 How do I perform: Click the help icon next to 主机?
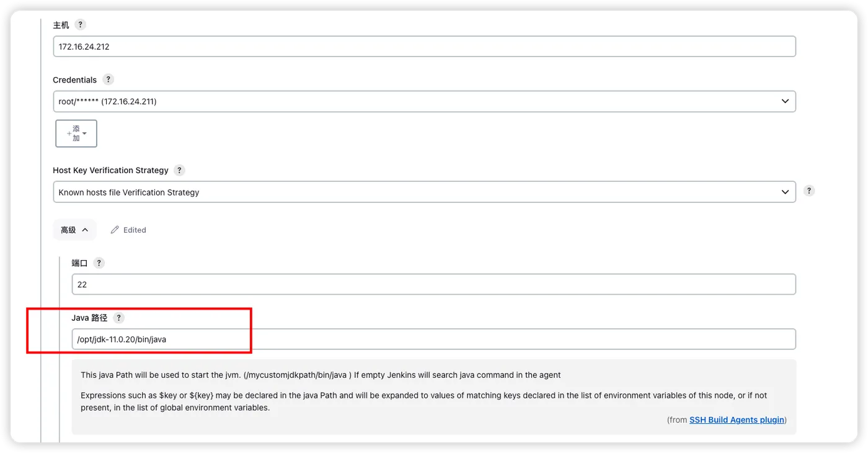pyautogui.click(x=80, y=25)
